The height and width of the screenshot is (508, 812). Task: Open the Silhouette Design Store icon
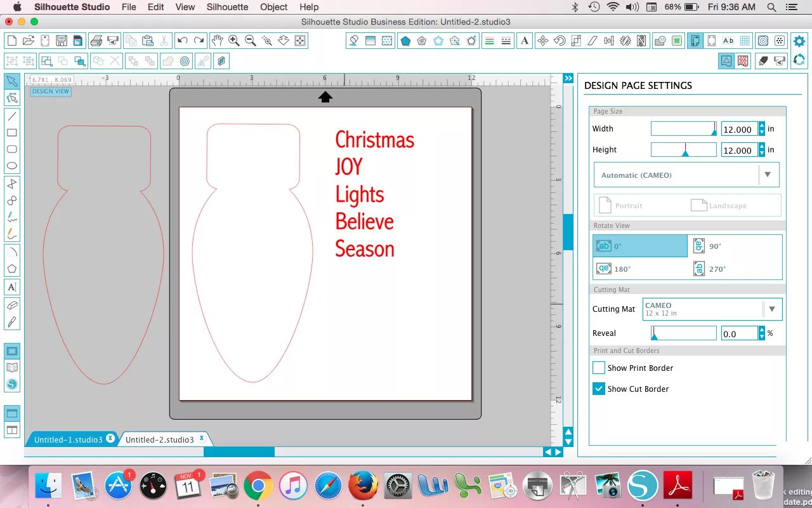tap(12, 384)
